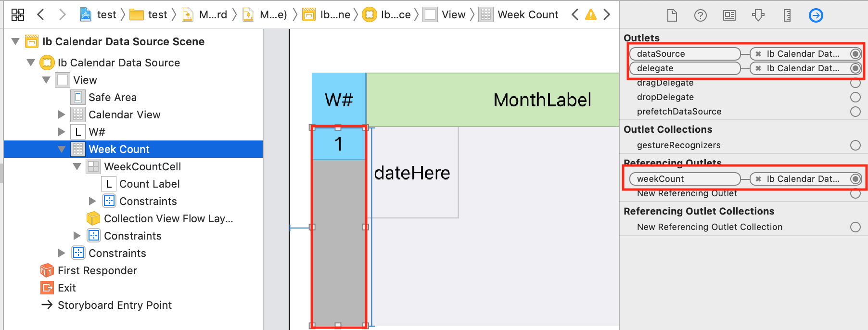Image resolution: width=868 pixels, height=330 pixels.
Task: Click the yellow warning triangle icon
Action: [591, 15]
